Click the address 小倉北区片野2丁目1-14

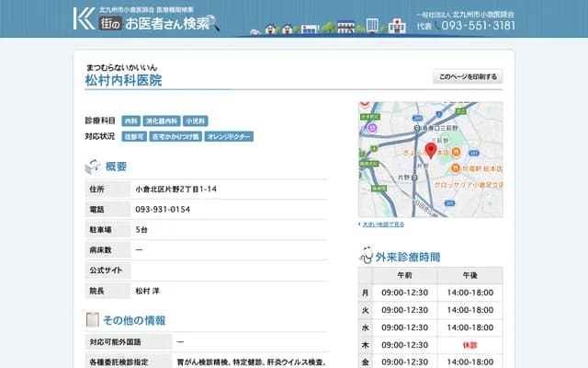175,190
